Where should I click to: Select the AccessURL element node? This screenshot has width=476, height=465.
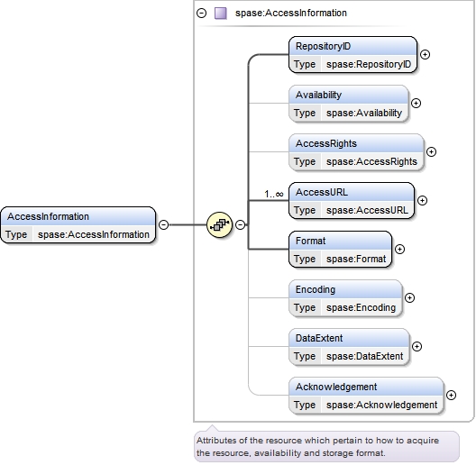click(x=352, y=201)
